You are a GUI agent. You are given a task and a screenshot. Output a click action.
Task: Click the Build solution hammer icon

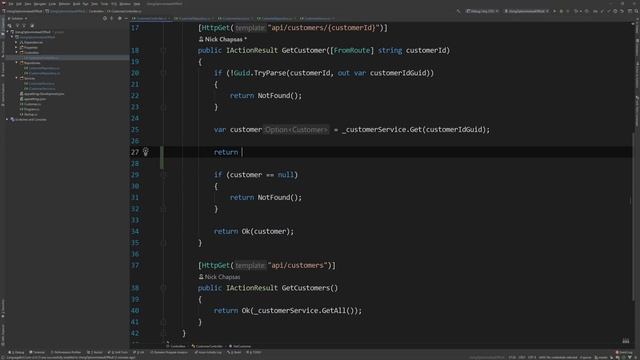coord(458,11)
